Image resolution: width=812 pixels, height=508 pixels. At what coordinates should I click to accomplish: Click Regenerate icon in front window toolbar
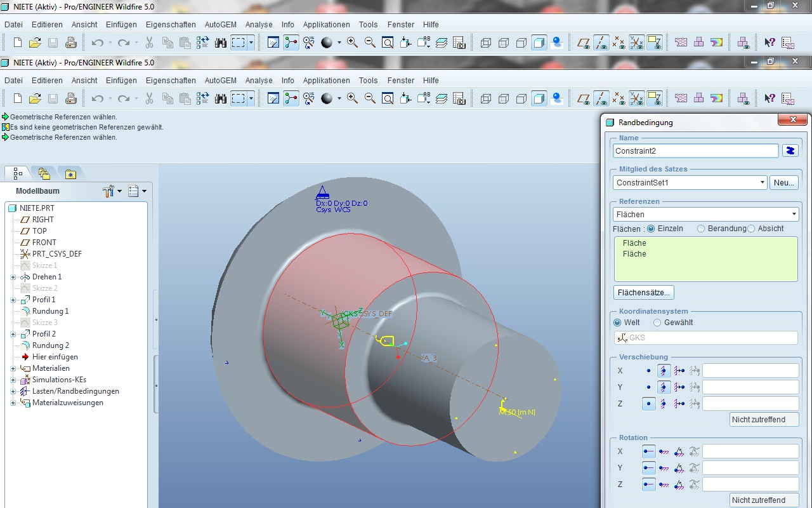(x=203, y=98)
